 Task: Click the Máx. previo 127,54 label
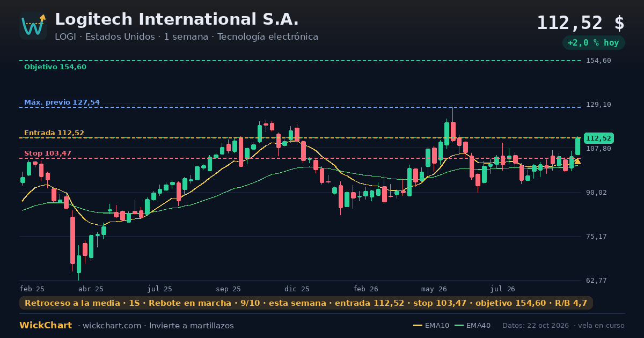point(62,102)
